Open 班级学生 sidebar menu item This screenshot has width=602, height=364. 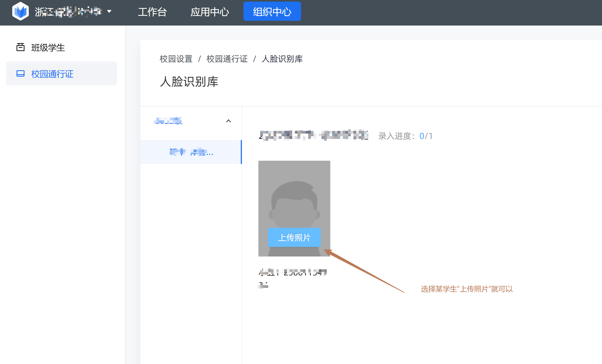tap(48, 48)
